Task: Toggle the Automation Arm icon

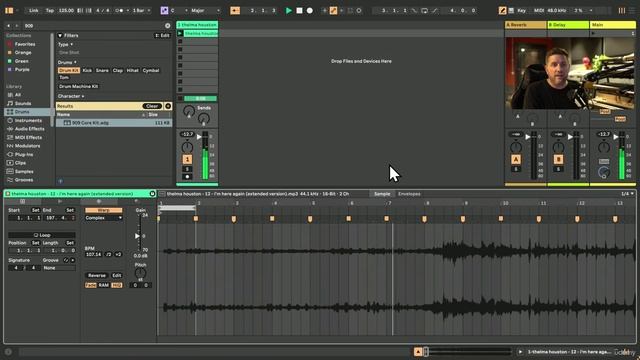Action: (x=333, y=10)
